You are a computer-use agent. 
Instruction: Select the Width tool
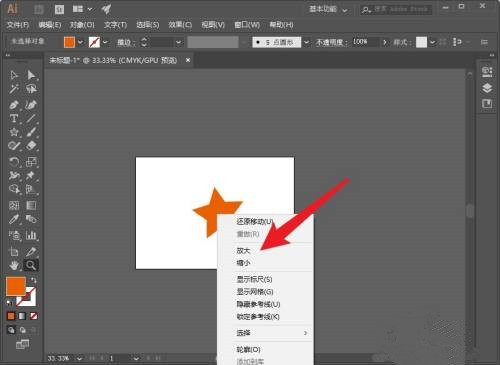[x=14, y=175]
